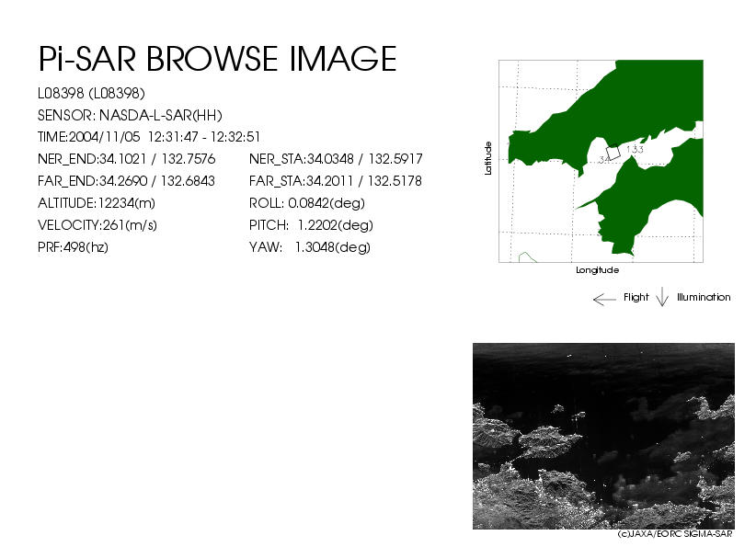Click FAR_STA:34.2011 / 132.5178 coordinates
This screenshot has width=756, height=547.
click(x=335, y=181)
